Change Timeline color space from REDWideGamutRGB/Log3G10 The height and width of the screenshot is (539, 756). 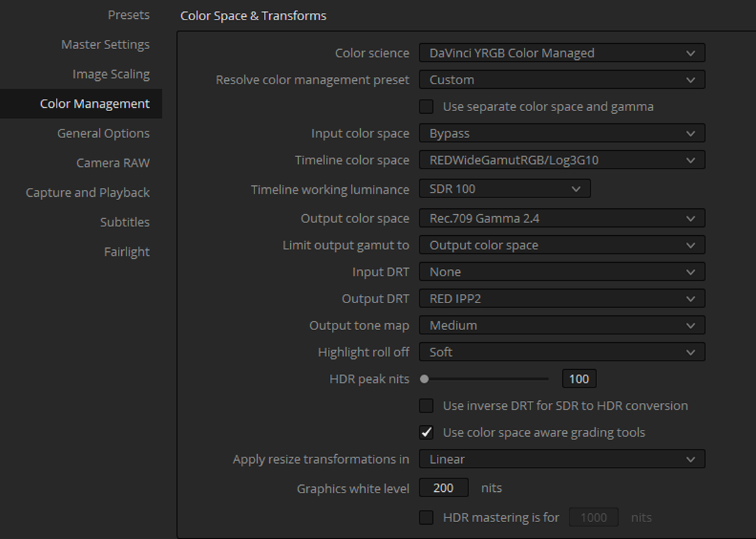(x=562, y=160)
